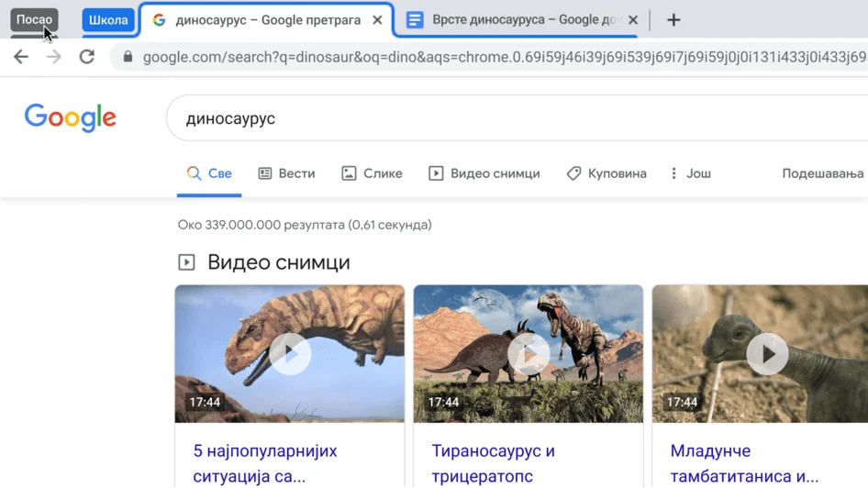
Task: Click the Око 339.000.000 резултата text
Action: coord(305,225)
